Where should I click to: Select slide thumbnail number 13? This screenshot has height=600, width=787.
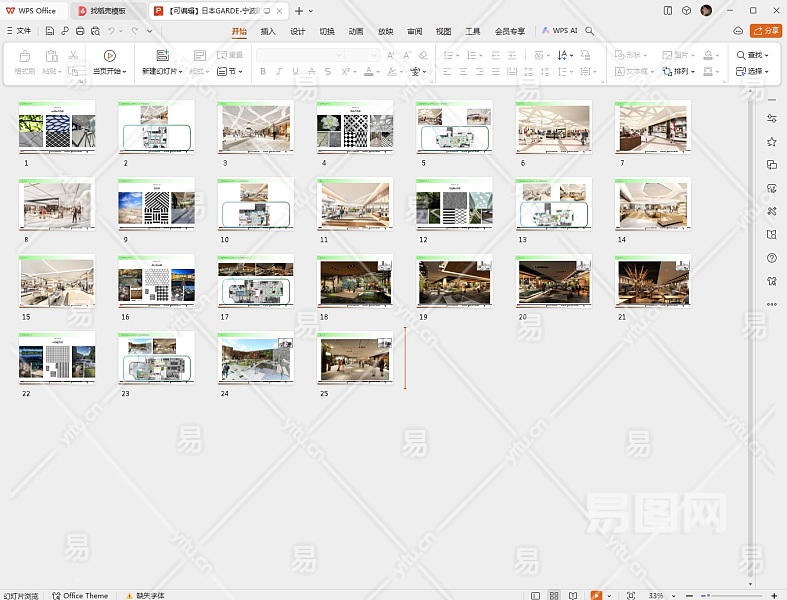553,205
